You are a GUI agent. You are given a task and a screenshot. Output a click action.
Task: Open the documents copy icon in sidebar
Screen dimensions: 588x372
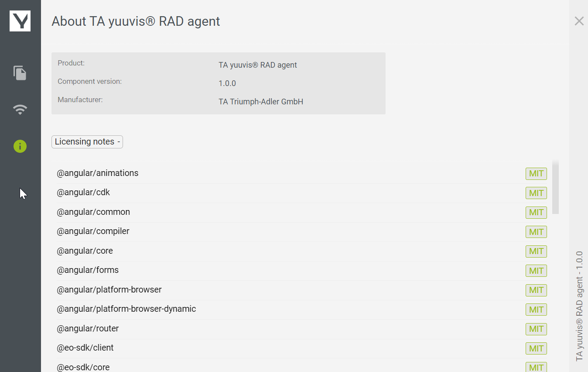tap(20, 73)
